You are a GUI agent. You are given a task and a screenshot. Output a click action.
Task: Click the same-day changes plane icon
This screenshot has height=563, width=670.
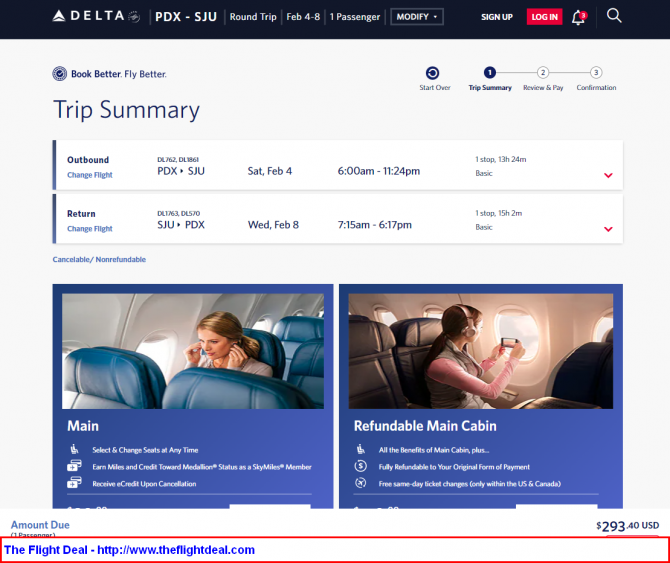(x=361, y=483)
